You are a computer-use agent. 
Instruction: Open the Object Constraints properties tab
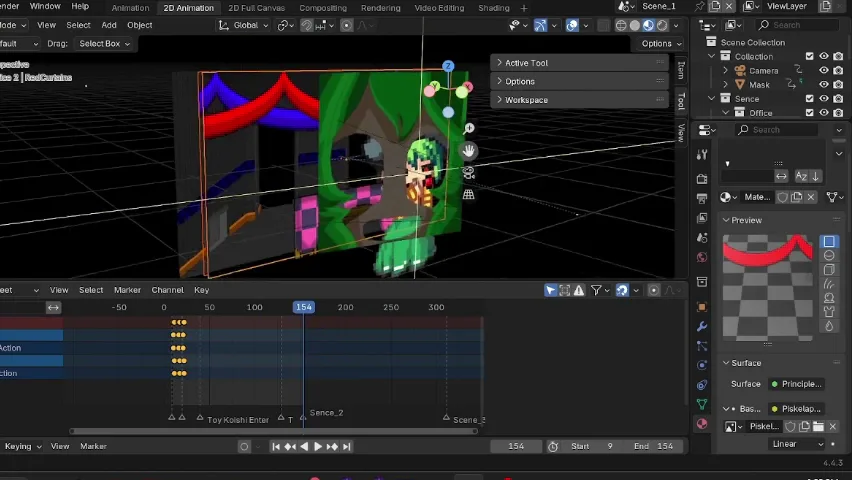pos(702,385)
